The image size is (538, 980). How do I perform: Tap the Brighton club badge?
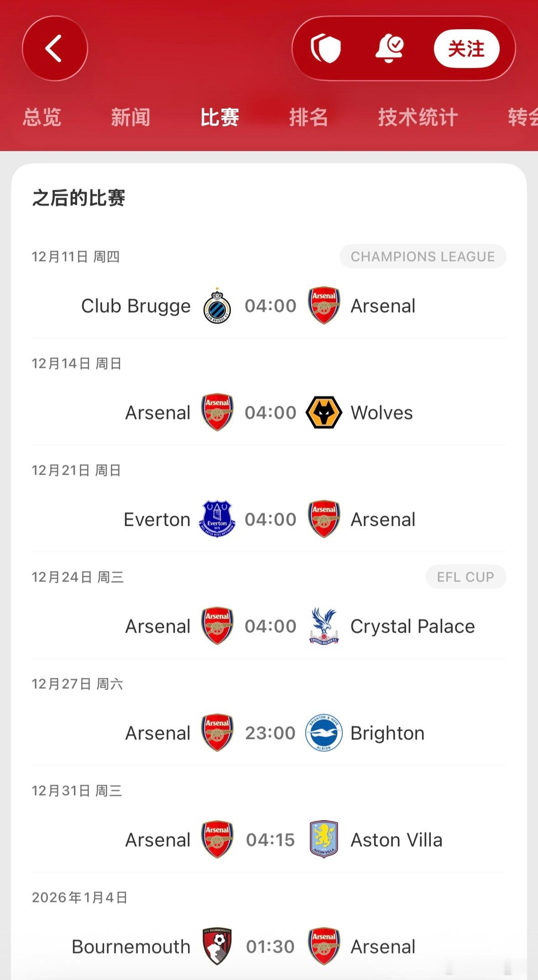(x=324, y=733)
